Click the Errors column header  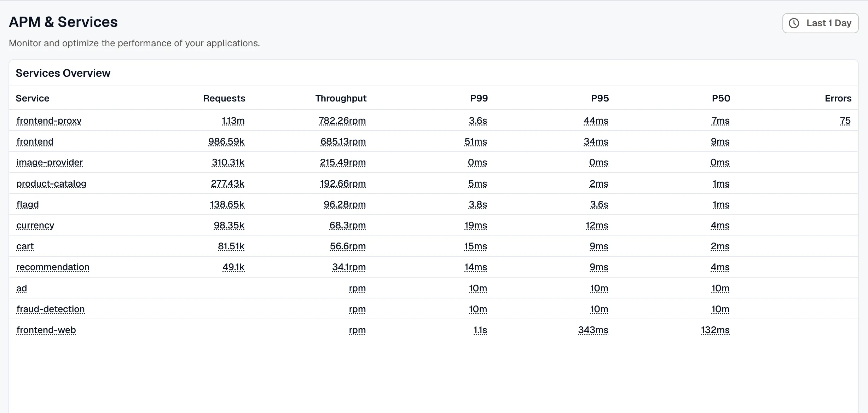coord(838,98)
